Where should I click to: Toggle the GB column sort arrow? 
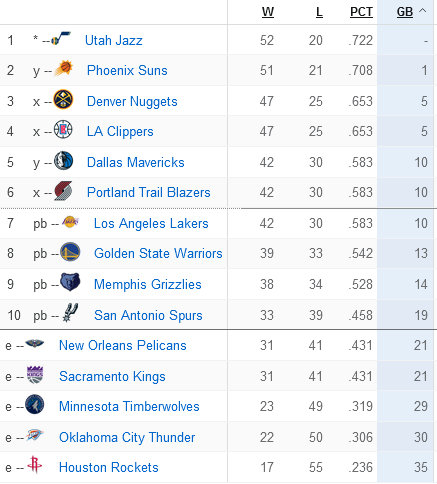coord(423,11)
